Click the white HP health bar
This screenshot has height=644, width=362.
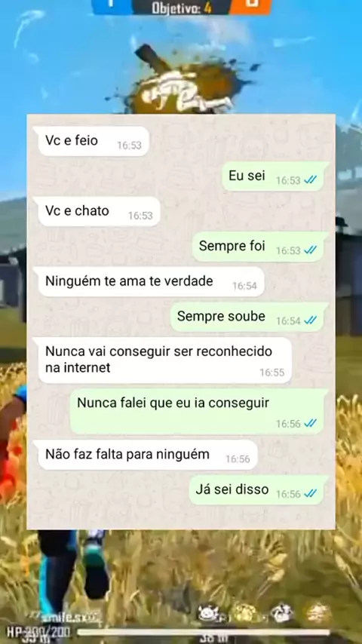coord(204,633)
